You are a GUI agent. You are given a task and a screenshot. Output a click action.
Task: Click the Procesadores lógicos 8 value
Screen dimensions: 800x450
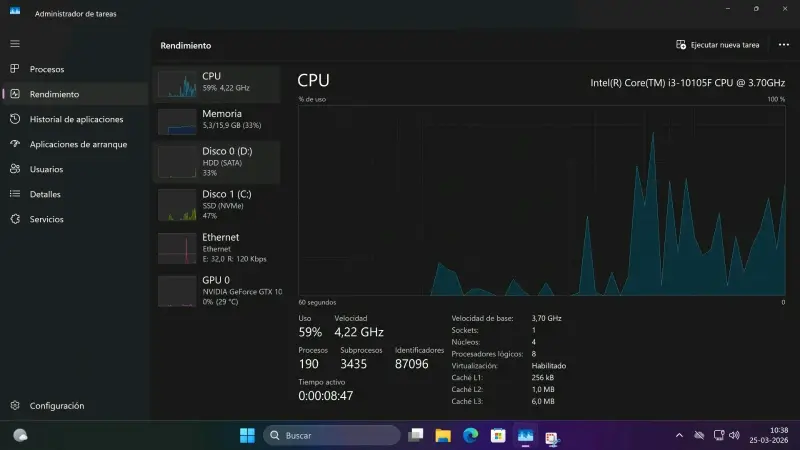tap(534, 354)
